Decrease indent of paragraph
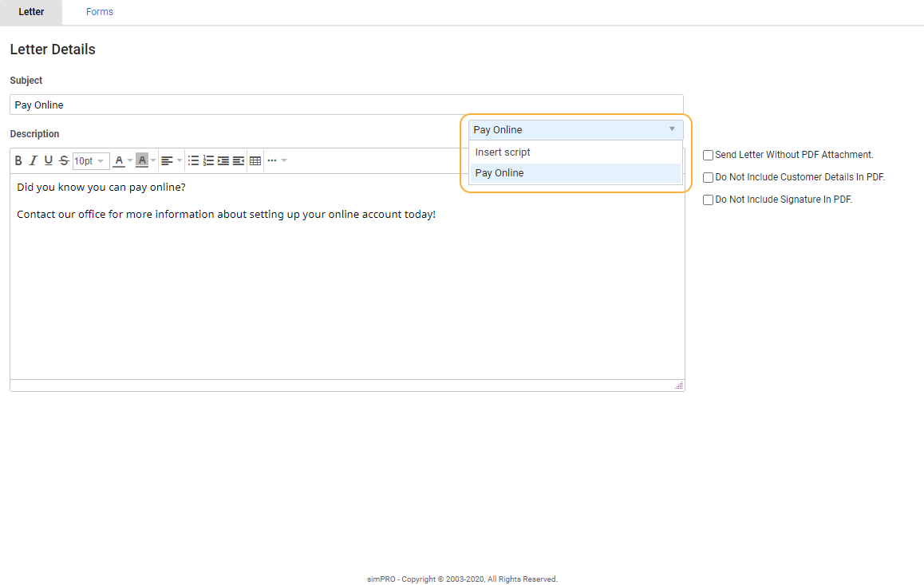Viewport: 924px width, 585px height. 238,160
